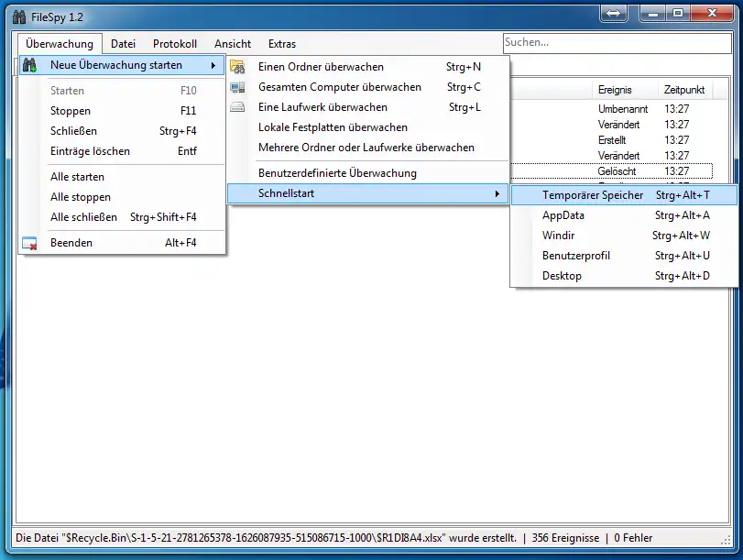Choose Temporärer Speicher quick start
This screenshot has width=743, height=560.
[624, 195]
